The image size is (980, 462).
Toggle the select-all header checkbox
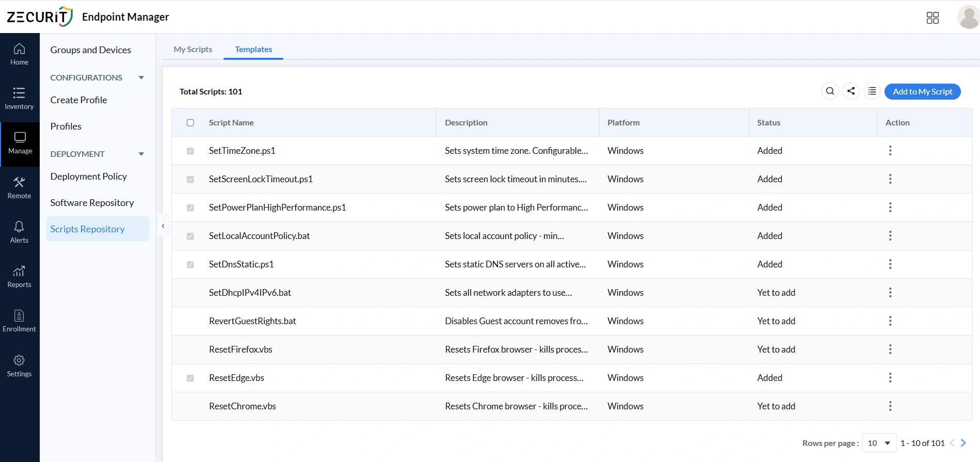coord(190,123)
